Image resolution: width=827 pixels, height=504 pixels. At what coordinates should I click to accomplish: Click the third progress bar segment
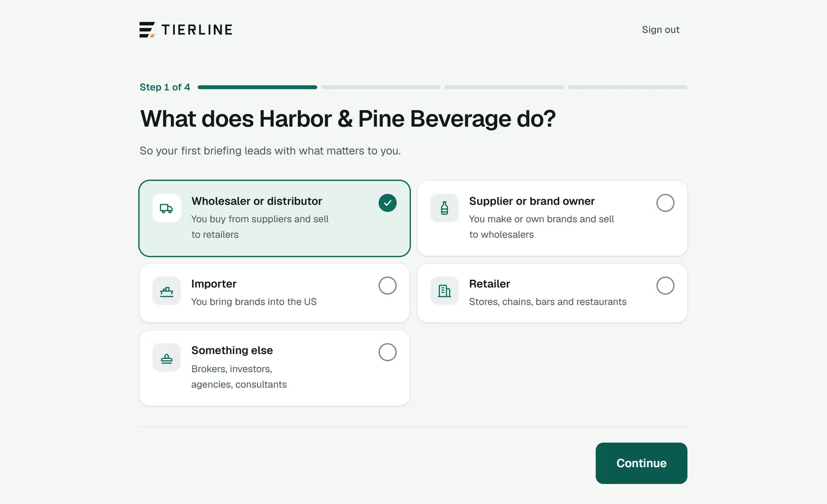[x=504, y=87]
